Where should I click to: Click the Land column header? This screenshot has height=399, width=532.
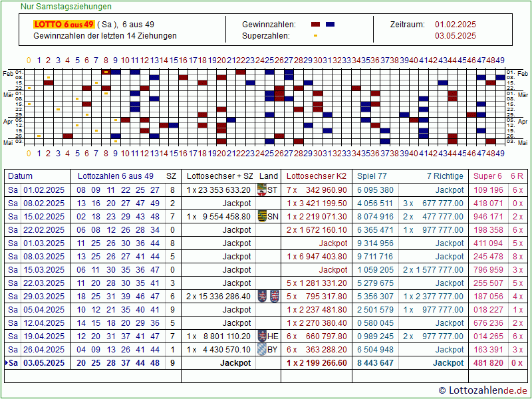[269, 176]
